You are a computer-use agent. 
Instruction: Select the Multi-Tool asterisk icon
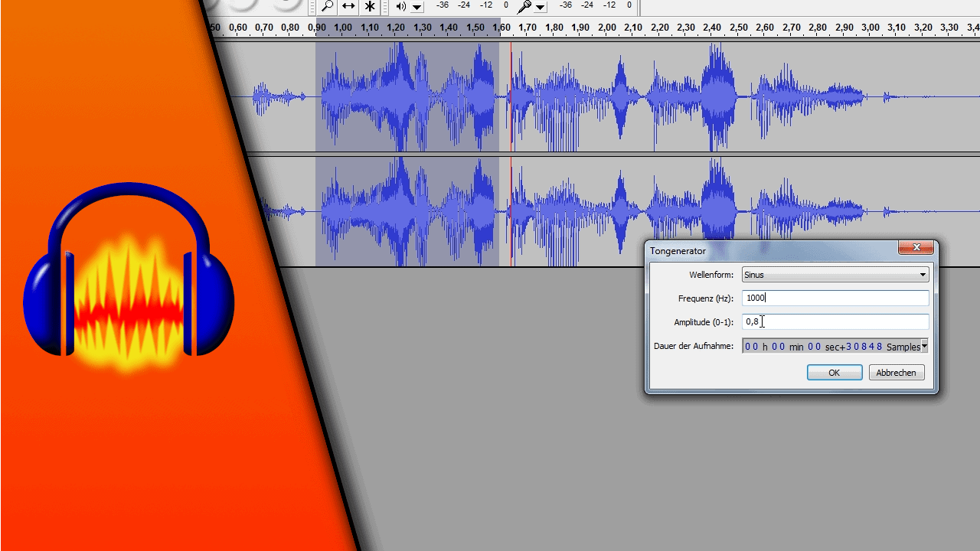pyautogui.click(x=370, y=6)
